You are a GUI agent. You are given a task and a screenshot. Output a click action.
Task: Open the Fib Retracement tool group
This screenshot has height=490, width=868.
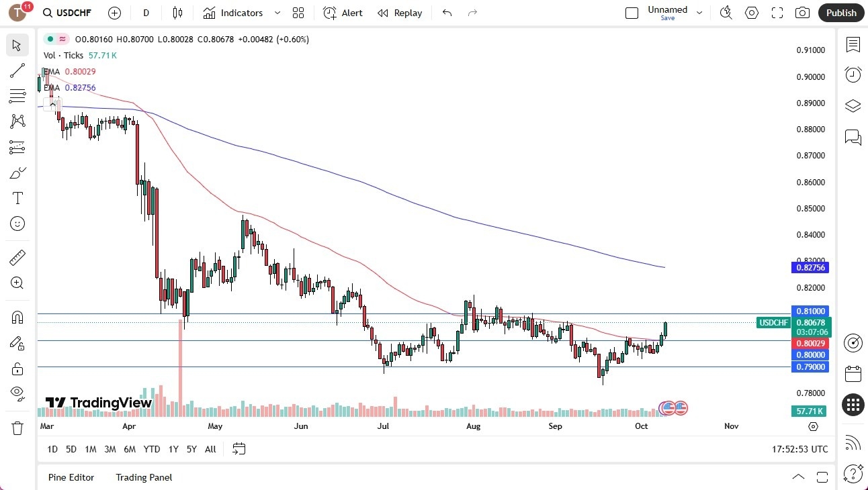click(17, 96)
